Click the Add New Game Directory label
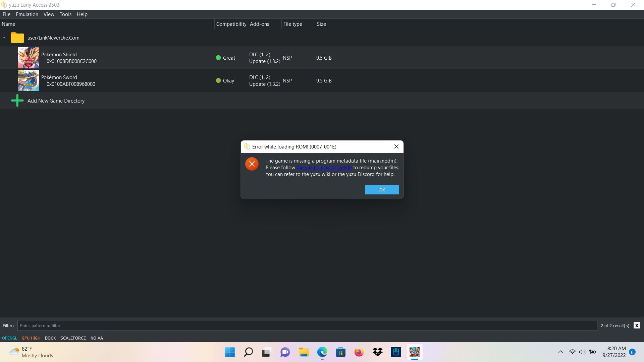The height and width of the screenshot is (362, 644). (x=56, y=101)
